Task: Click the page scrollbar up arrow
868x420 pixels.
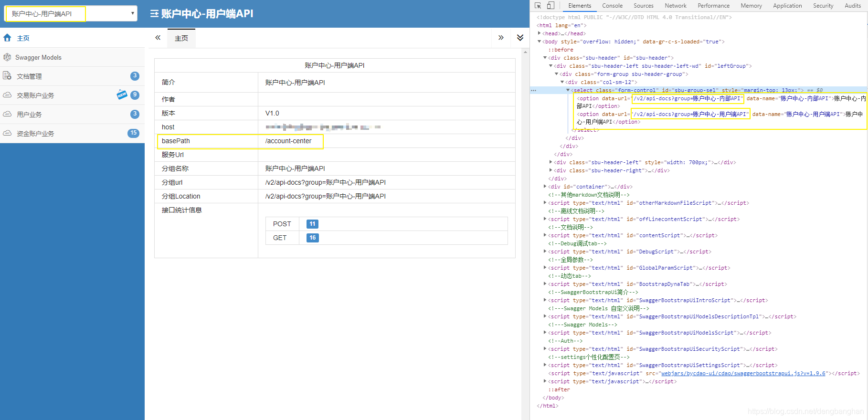Action: 526,52
